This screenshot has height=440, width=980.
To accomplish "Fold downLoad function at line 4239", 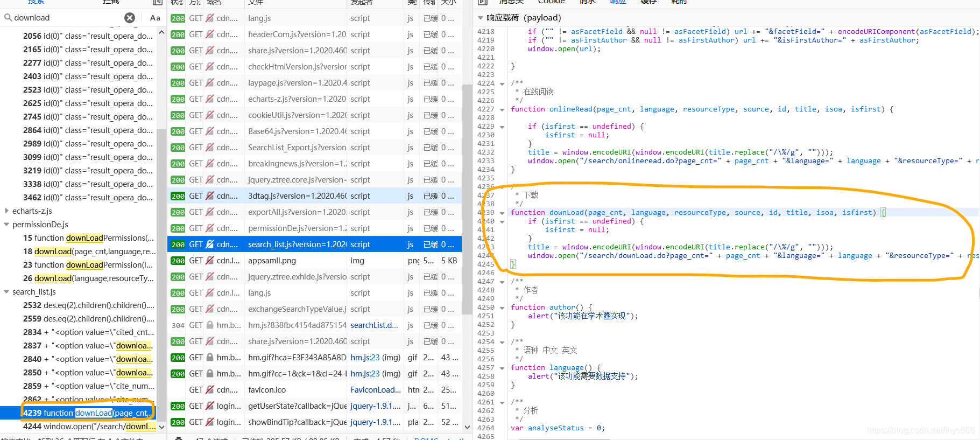I will (502, 213).
